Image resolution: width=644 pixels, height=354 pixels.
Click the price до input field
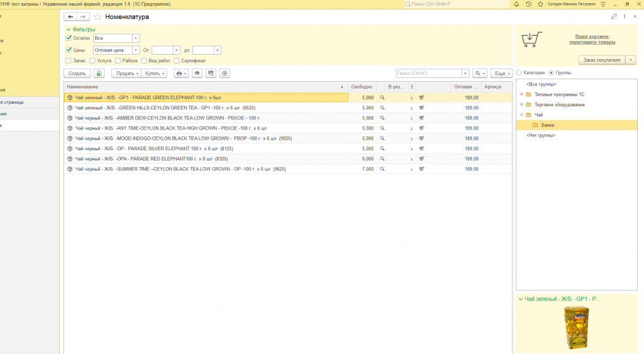click(x=203, y=50)
